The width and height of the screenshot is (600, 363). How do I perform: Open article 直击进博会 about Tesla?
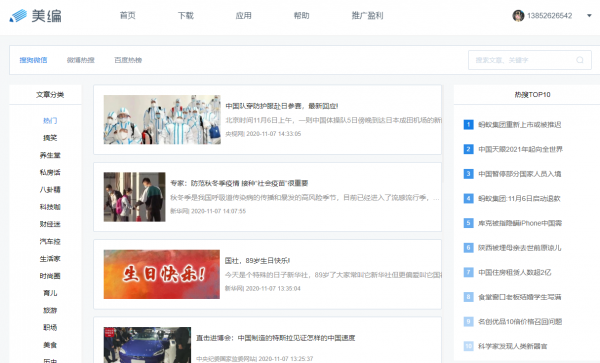point(276,338)
